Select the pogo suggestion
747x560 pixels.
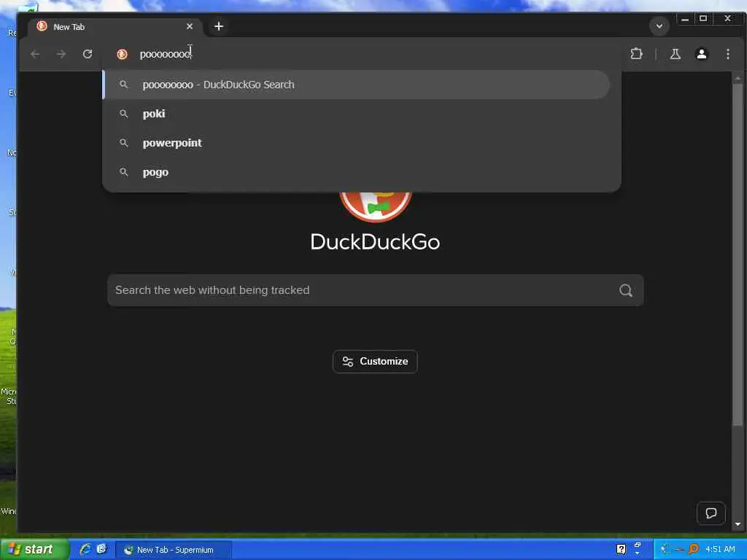356,172
